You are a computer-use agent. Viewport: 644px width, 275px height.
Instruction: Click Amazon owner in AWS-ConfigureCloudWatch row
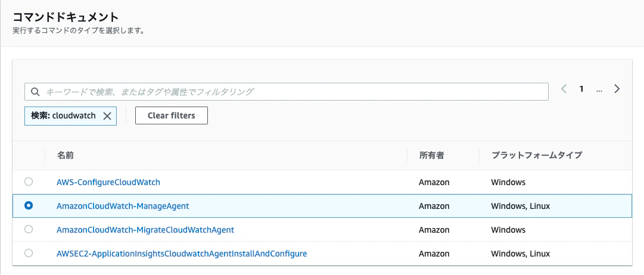[x=434, y=182]
